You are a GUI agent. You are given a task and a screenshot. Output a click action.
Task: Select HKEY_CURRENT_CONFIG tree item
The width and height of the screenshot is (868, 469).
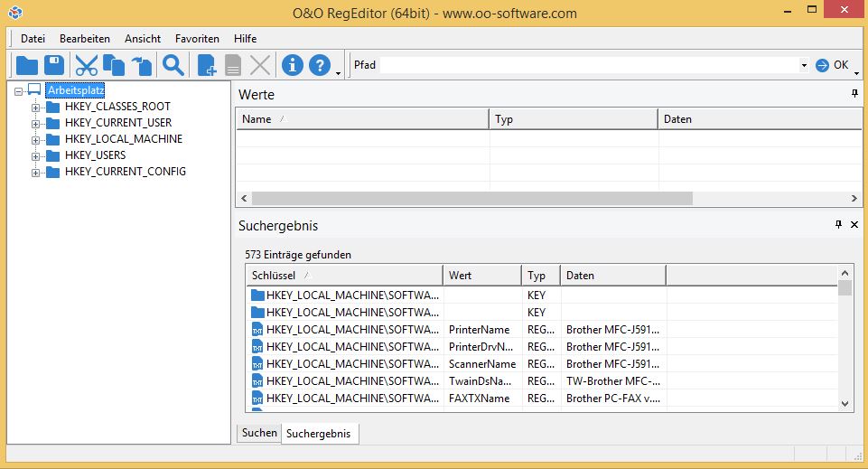[x=126, y=172]
